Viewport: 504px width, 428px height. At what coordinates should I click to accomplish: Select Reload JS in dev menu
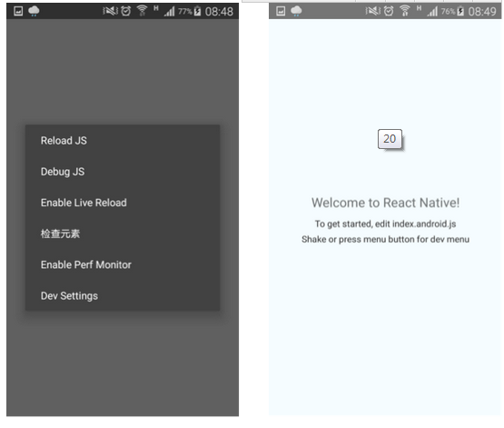pyautogui.click(x=123, y=141)
